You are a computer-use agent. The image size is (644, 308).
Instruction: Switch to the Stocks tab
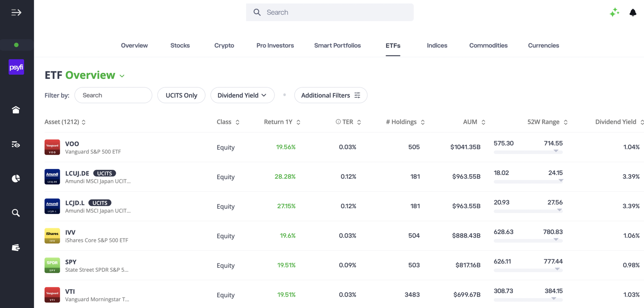point(180,45)
